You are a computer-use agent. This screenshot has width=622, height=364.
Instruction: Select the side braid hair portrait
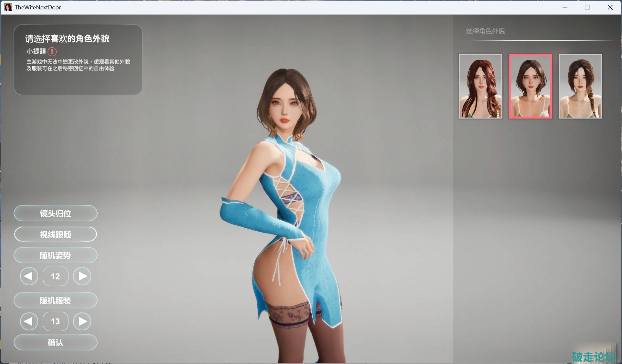(580, 86)
